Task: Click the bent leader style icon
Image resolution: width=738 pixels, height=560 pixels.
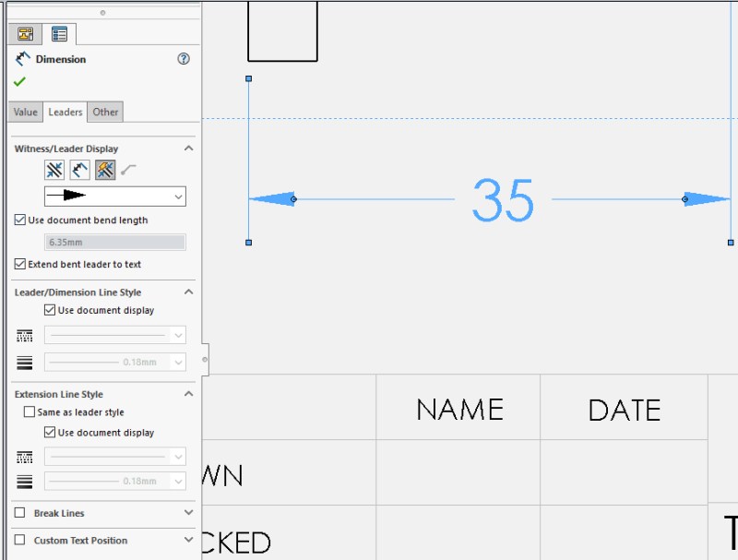Action: (129, 170)
